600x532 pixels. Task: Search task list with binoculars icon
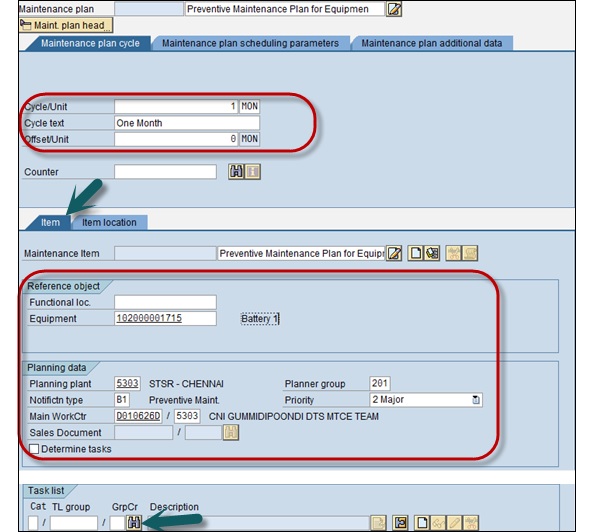click(134, 523)
